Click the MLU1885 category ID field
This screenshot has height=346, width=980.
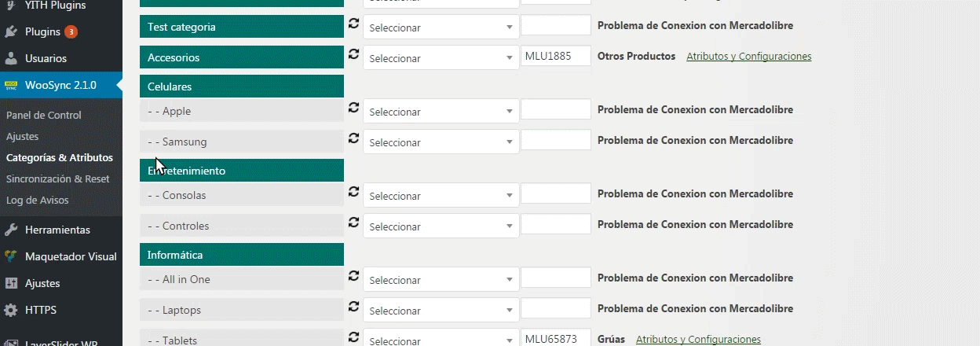556,56
